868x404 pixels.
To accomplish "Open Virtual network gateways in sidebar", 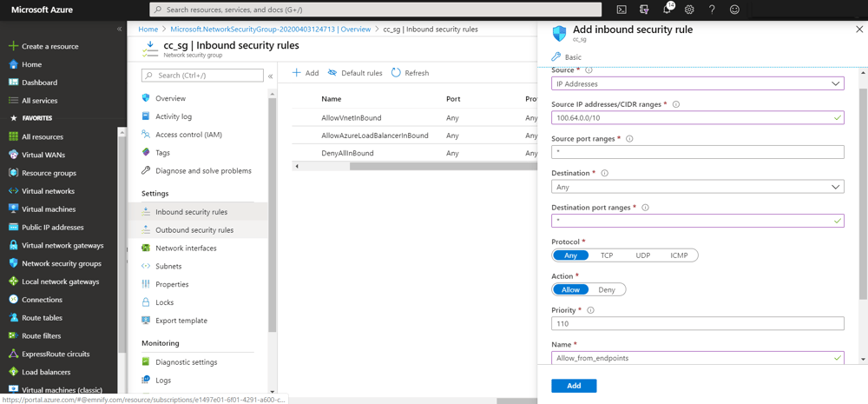I will [x=62, y=246].
